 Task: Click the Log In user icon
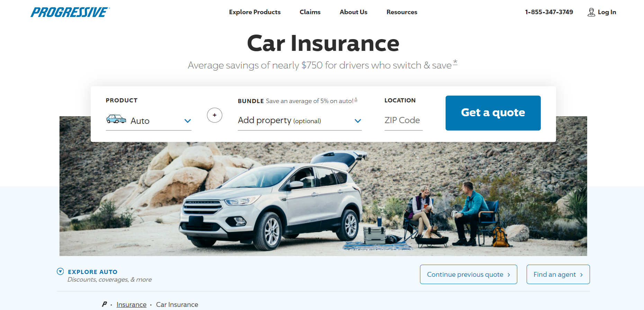591,12
